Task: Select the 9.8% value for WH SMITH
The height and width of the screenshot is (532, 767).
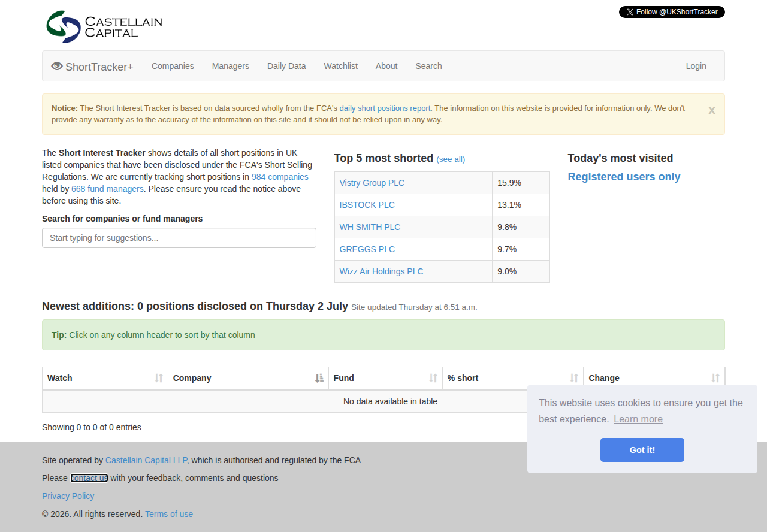Action: click(x=507, y=227)
